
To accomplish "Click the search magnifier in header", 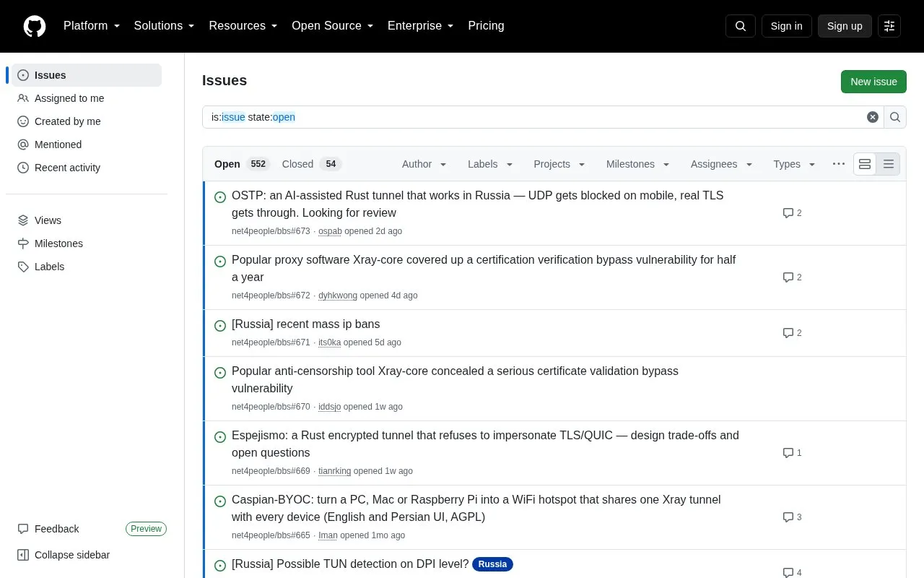I will [741, 26].
